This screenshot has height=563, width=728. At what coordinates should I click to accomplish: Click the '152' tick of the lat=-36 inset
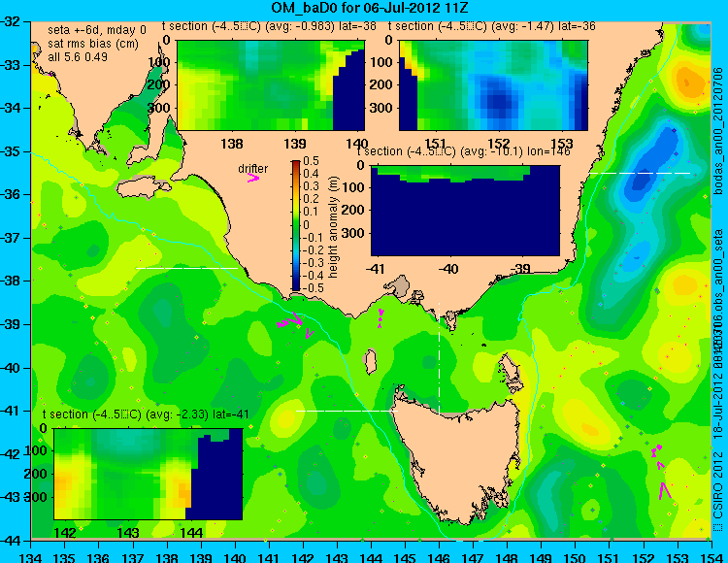pyautogui.click(x=499, y=144)
